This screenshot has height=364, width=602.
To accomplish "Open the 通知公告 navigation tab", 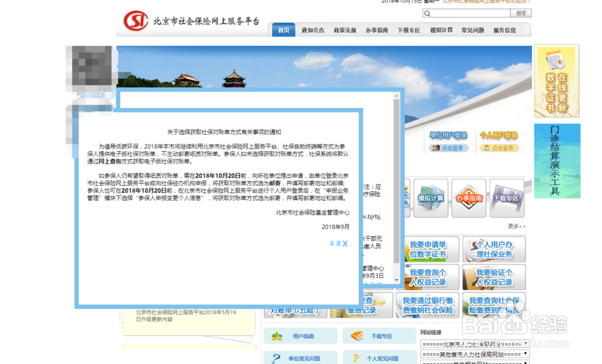I will pyautogui.click(x=313, y=30).
